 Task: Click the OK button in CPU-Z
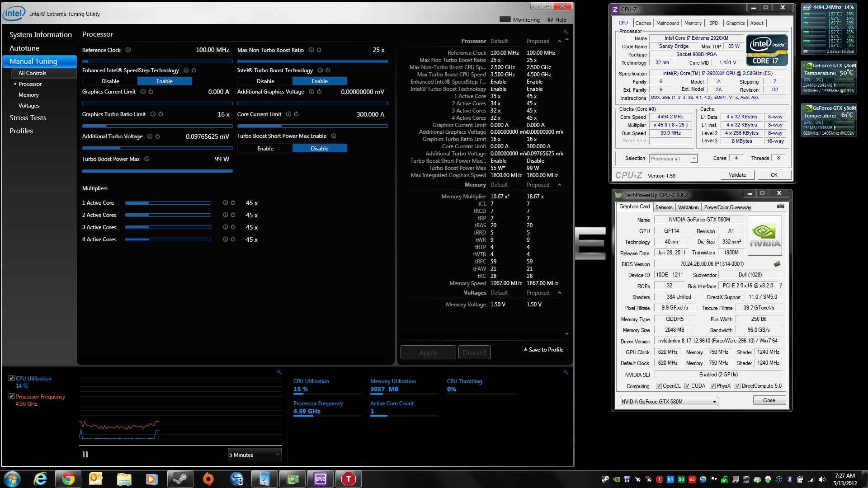[x=774, y=175]
